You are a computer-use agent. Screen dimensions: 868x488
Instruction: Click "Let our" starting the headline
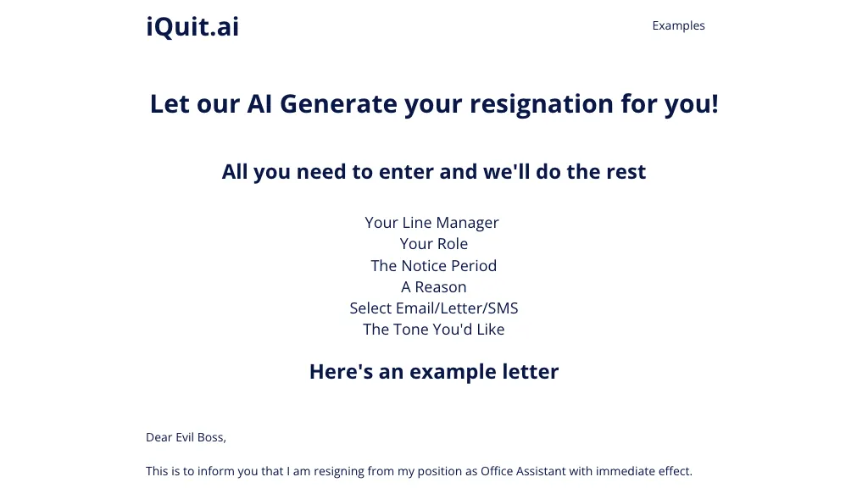195,104
